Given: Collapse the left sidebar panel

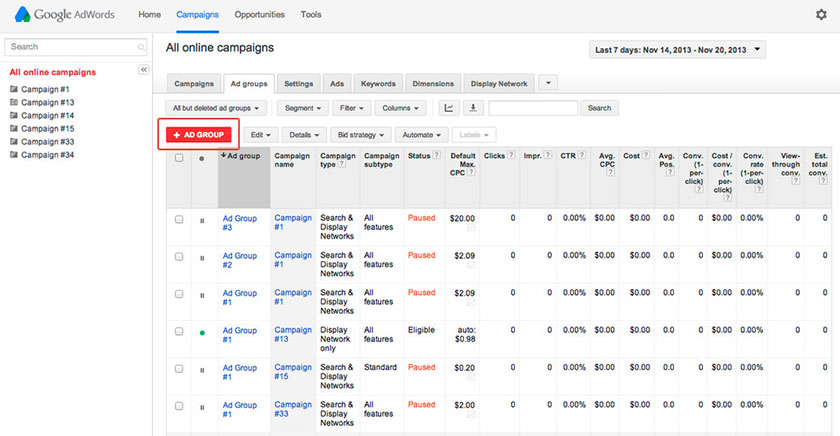Looking at the screenshot, I should pyautogui.click(x=143, y=69).
